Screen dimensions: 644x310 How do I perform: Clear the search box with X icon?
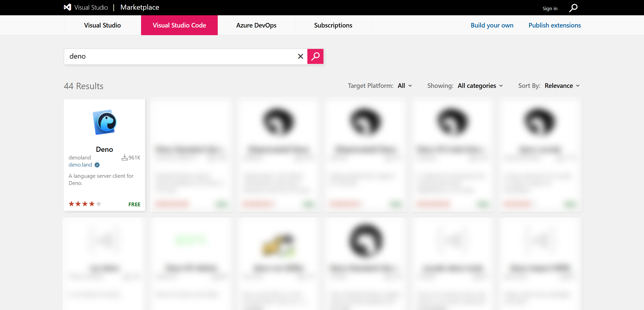300,56
